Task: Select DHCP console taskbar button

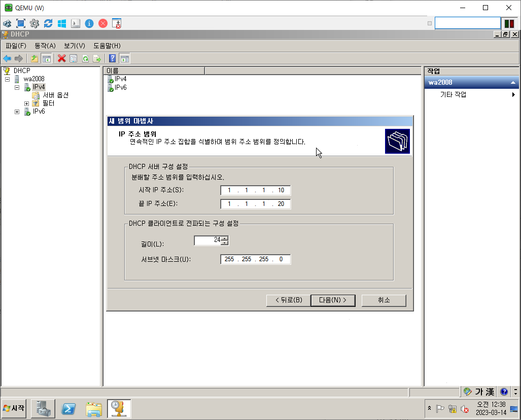Action: point(119,409)
